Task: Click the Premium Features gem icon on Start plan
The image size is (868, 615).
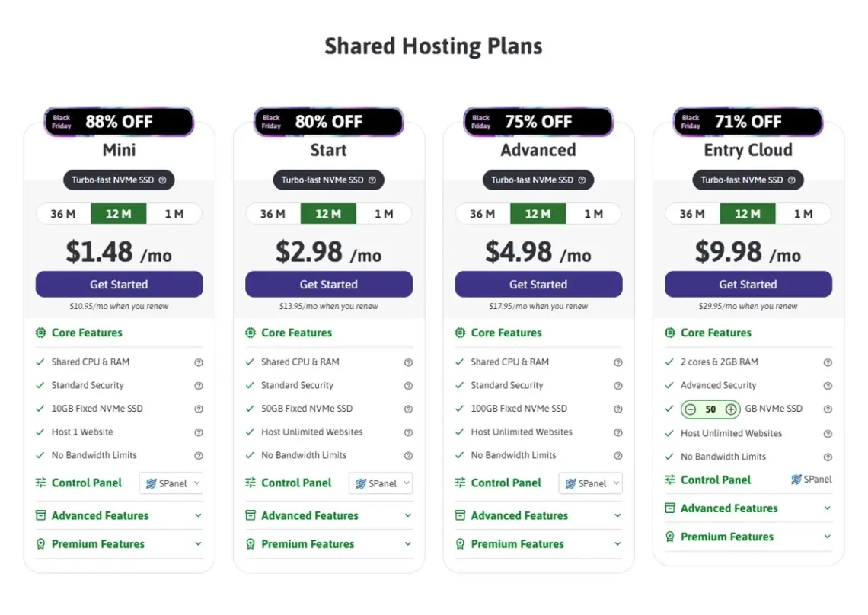Action: pyautogui.click(x=251, y=543)
